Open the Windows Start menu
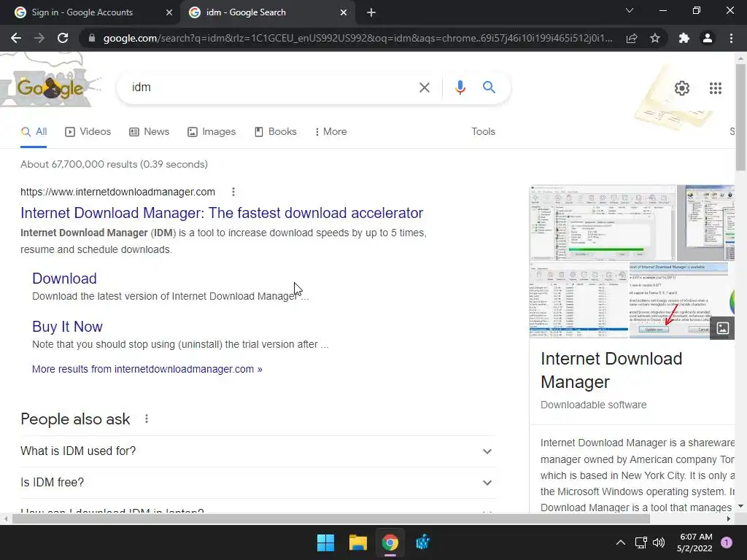Screen dimensions: 747x560 (326, 542)
